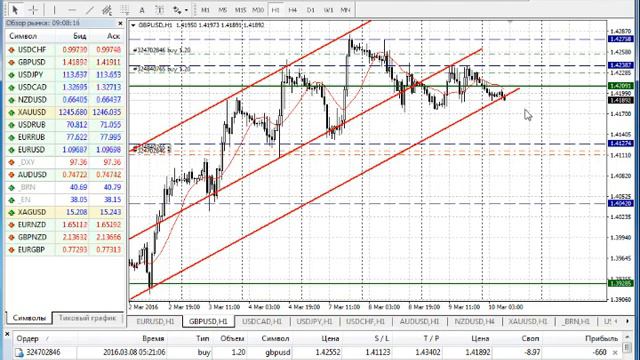Switch chart to MN timeframe
640x360 pixels.
(x=346, y=9)
